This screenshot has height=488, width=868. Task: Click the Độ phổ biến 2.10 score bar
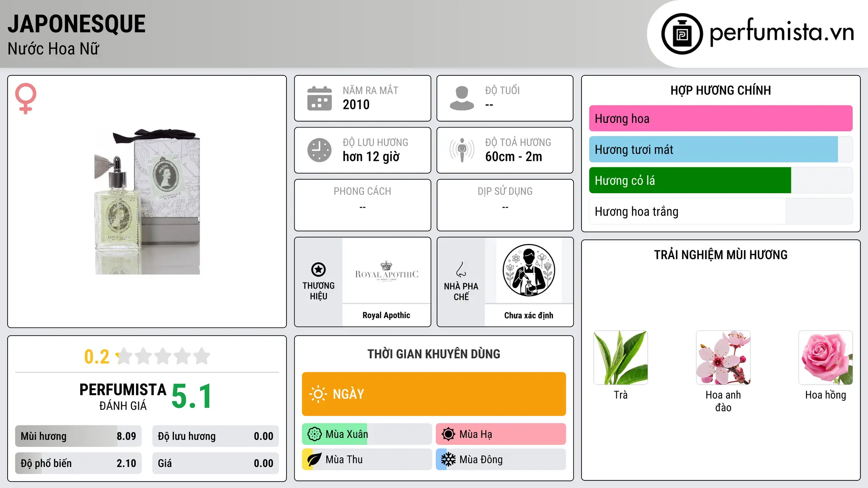click(x=78, y=463)
